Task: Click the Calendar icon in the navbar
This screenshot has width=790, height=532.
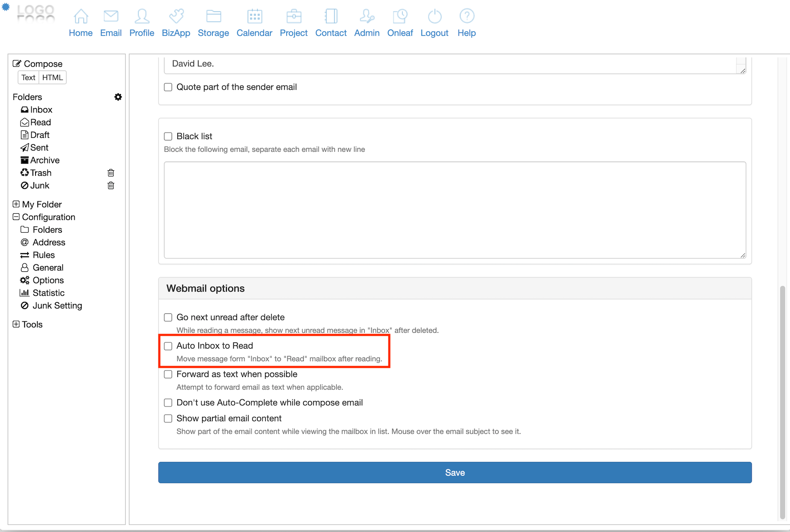Action: [255, 17]
